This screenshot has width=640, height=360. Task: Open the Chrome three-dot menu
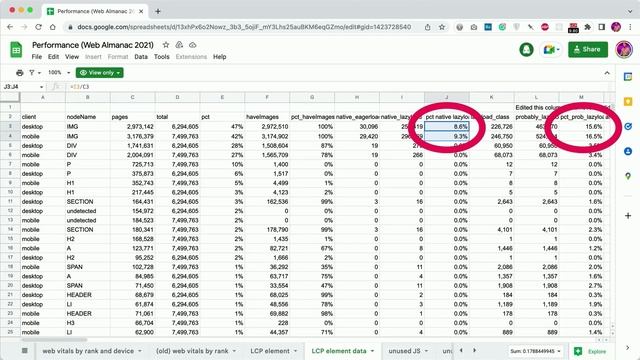click(x=630, y=27)
